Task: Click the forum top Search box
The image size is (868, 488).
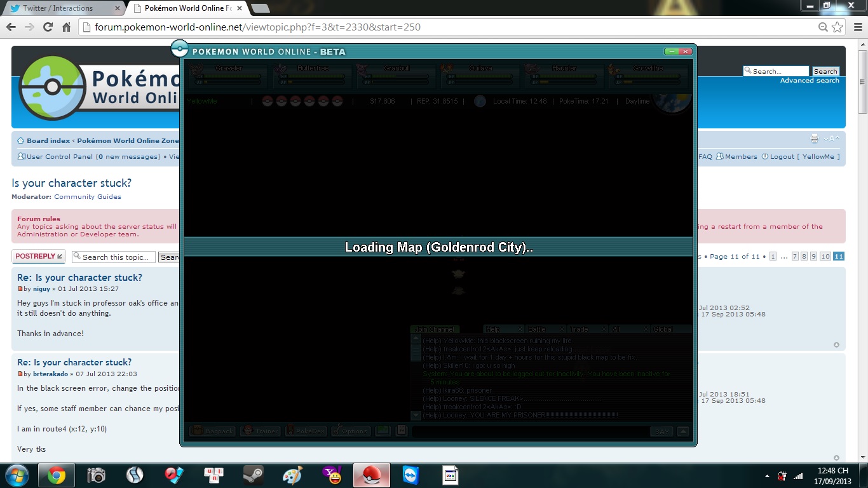Action: pos(776,71)
